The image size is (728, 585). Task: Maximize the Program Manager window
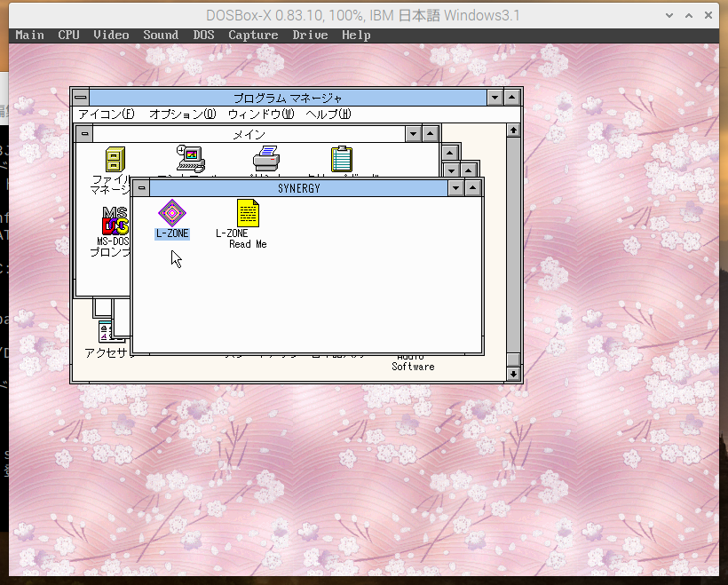tap(511, 98)
